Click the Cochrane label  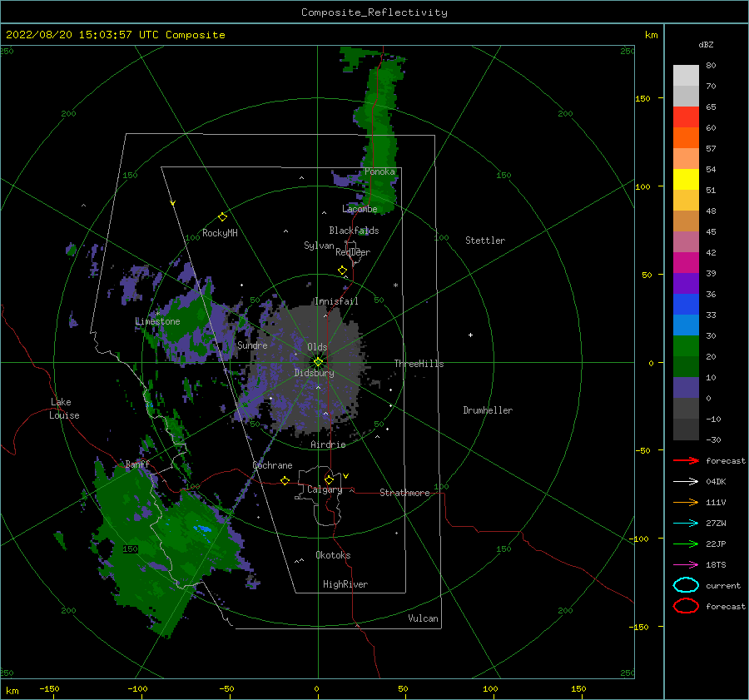tap(272, 465)
